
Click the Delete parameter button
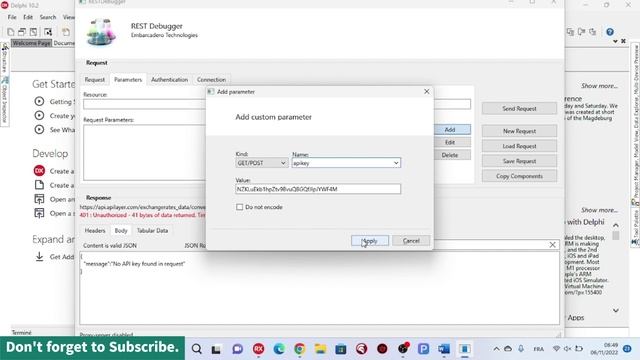point(450,155)
